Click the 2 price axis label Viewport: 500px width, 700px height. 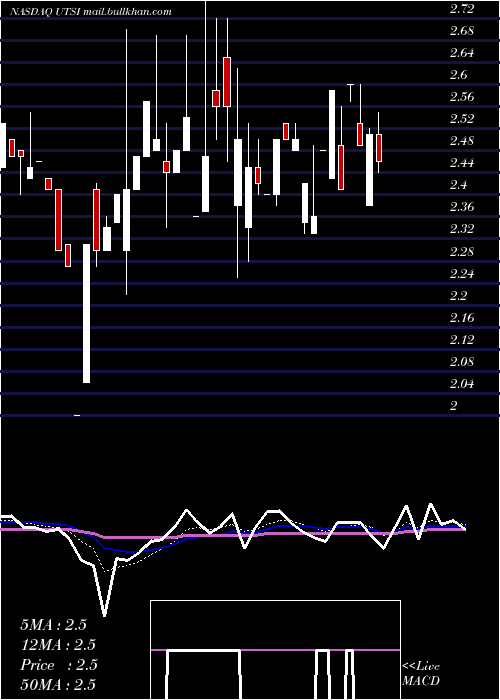pyautogui.click(x=454, y=406)
